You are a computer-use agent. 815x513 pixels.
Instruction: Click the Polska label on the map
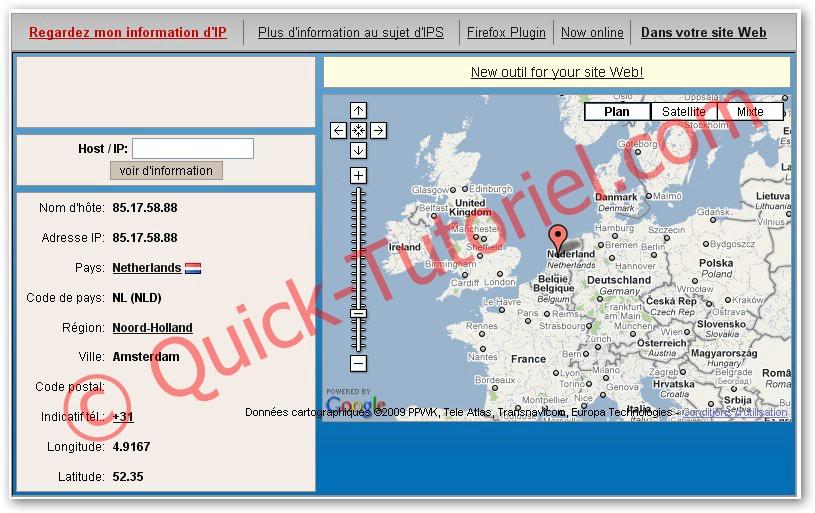(x=716, y=263)
